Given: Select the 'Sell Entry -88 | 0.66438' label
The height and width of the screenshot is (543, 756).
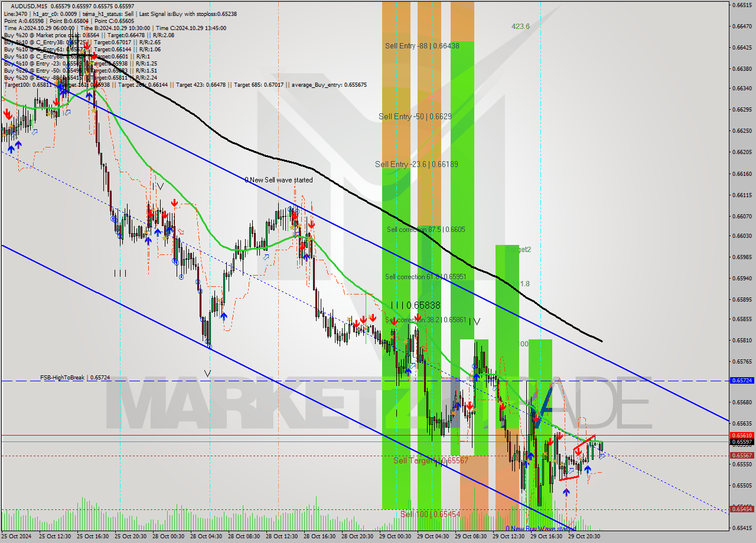Looking at the screenshot, I should (422, 45).
